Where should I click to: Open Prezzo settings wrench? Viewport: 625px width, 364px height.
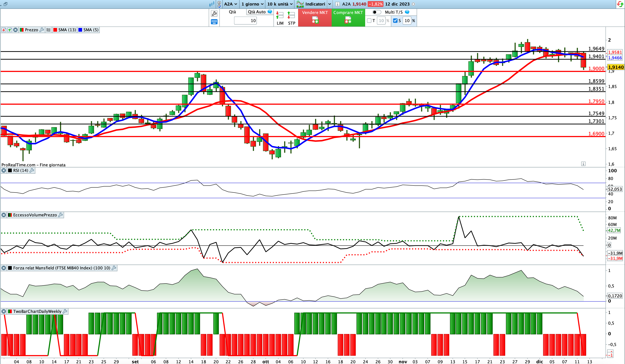click(42, 30)
